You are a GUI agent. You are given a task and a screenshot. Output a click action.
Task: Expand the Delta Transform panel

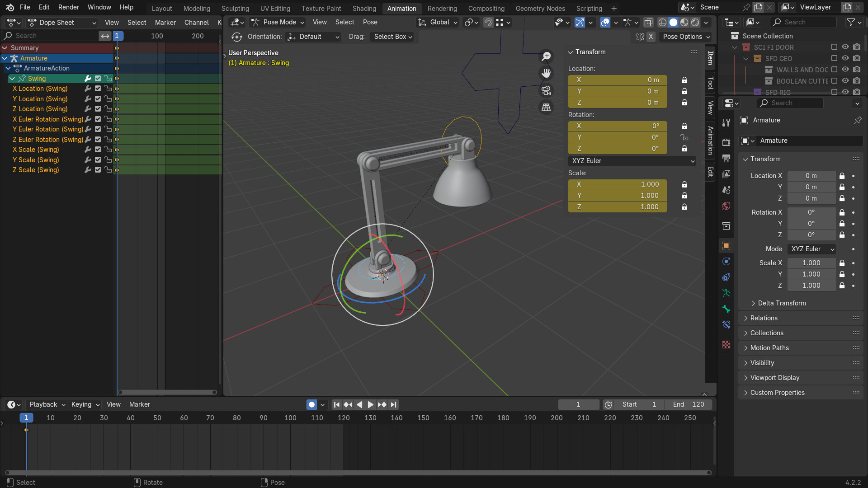click(781, 303)
